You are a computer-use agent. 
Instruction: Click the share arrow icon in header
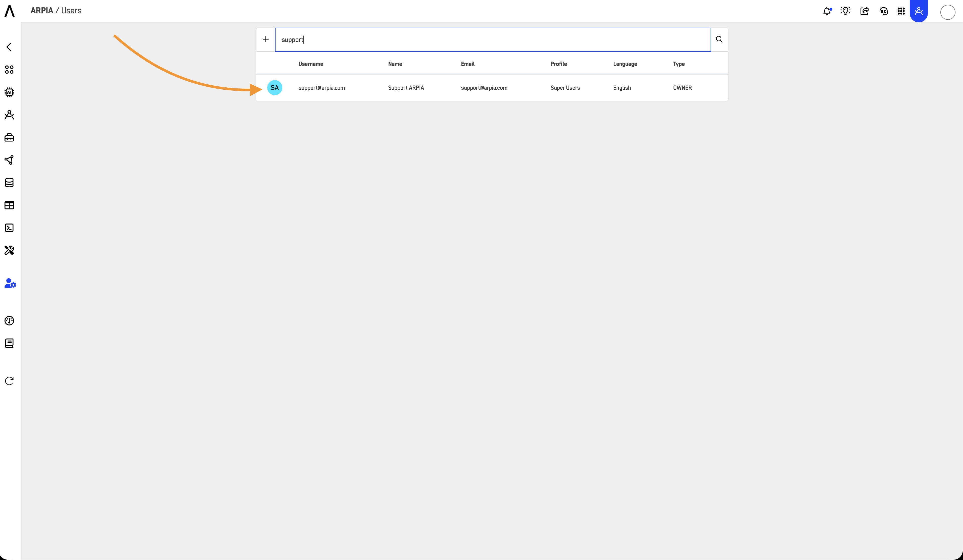pos(864,11)
